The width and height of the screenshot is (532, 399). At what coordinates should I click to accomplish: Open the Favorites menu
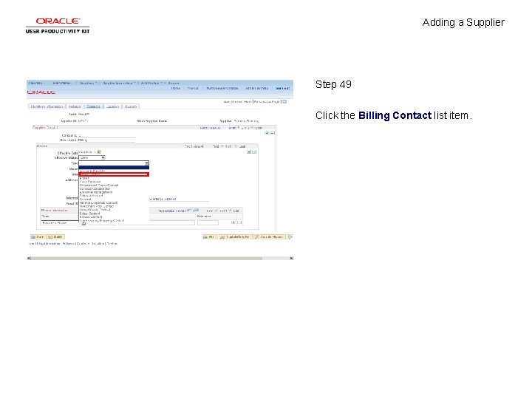[x=36, y=83]
